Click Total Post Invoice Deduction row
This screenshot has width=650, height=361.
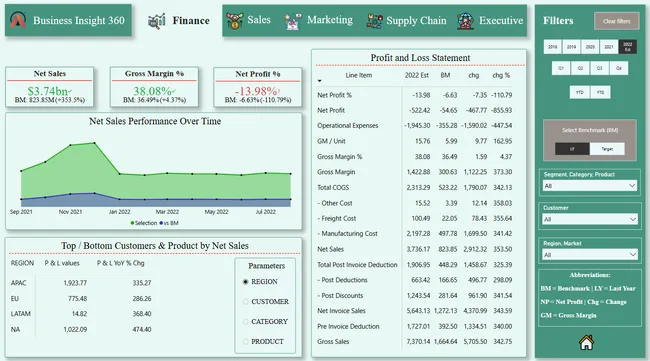tap(415, 265)
